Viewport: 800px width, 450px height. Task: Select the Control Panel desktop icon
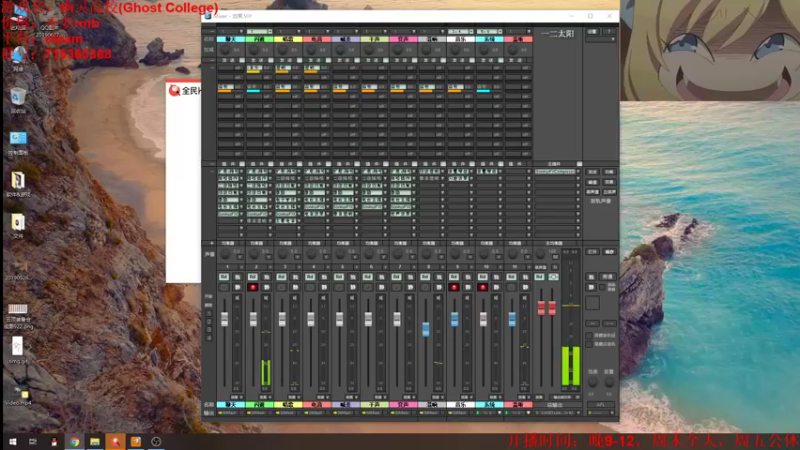point(18,143)
